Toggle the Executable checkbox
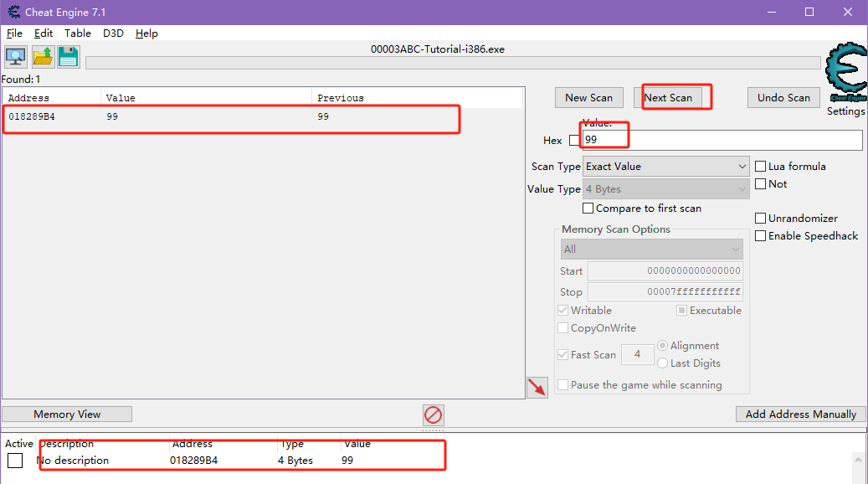868x484 pixels. 681,310
